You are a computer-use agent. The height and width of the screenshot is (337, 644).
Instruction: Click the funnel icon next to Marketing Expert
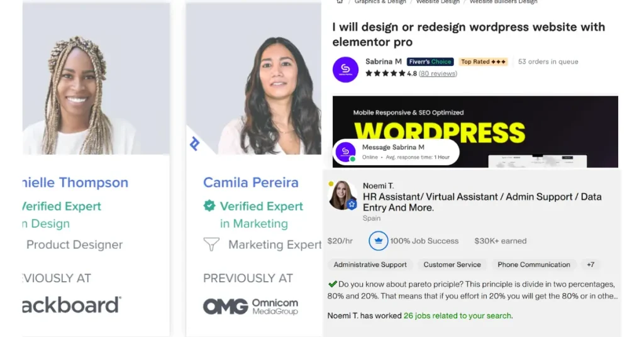click(211, 244)
